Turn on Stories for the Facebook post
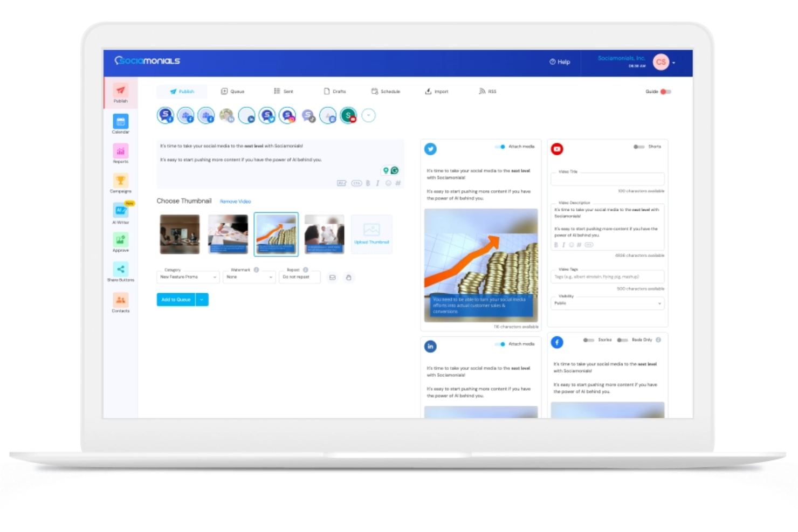The height and width of the screenshot is (532, 798). [x=588, y=340]
